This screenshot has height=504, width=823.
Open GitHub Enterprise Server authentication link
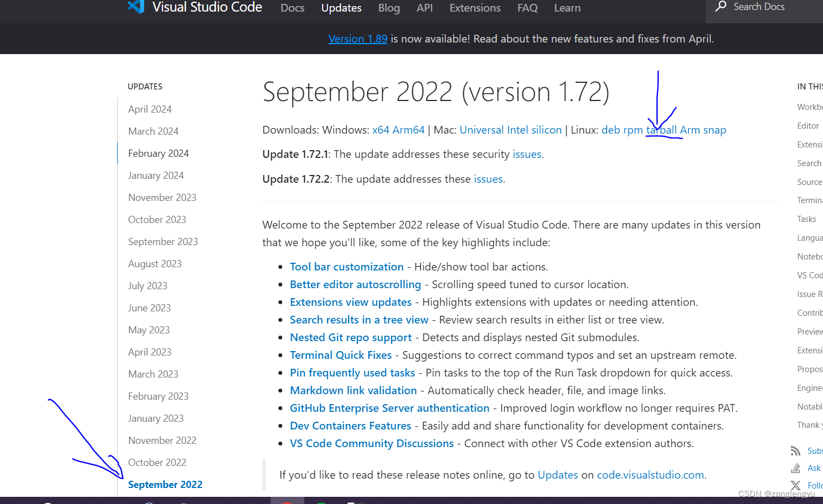click(389, 408)
